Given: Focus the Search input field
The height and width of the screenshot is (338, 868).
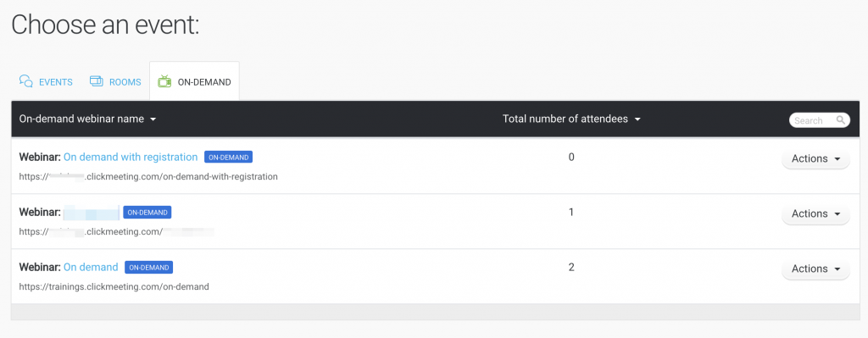Looking at the screenshot, I should point(820,120).
